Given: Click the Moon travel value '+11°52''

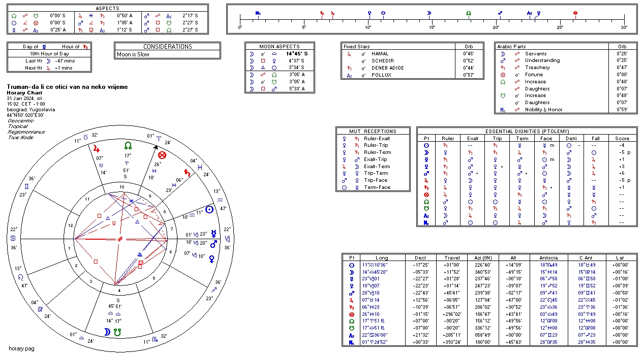Looking at the screenshot, I should pyautogui.click(x=451, y=272).
